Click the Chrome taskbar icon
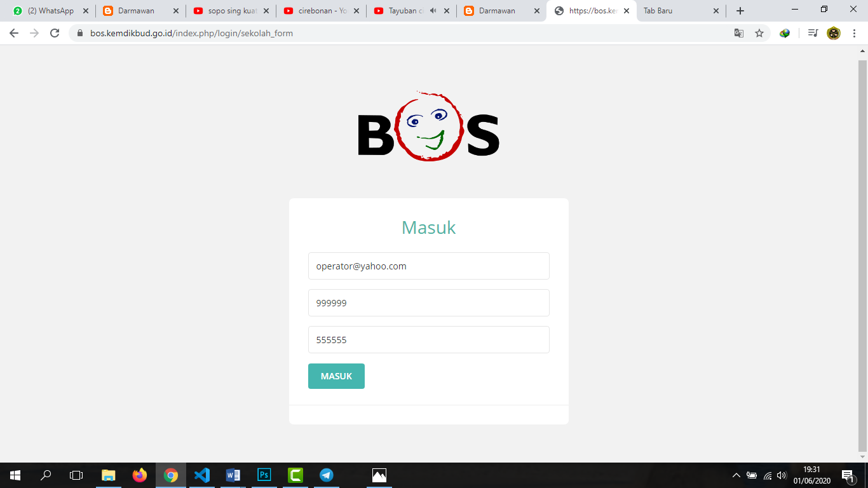 pos(171,475)
